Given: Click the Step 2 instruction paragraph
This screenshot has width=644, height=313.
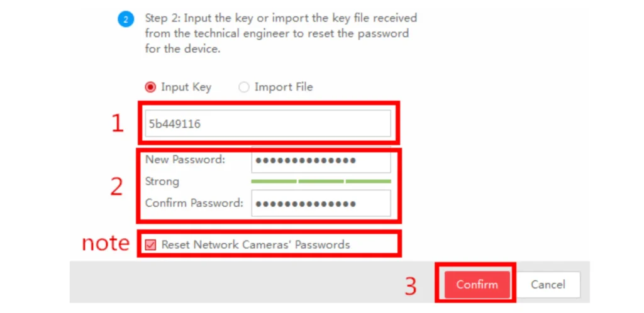Looking at the screenshot, I should tap(280, 33).
